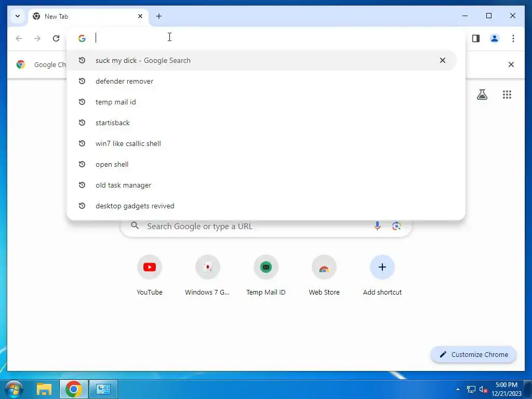Click the Google G icon in address bar

coord(82,38)
